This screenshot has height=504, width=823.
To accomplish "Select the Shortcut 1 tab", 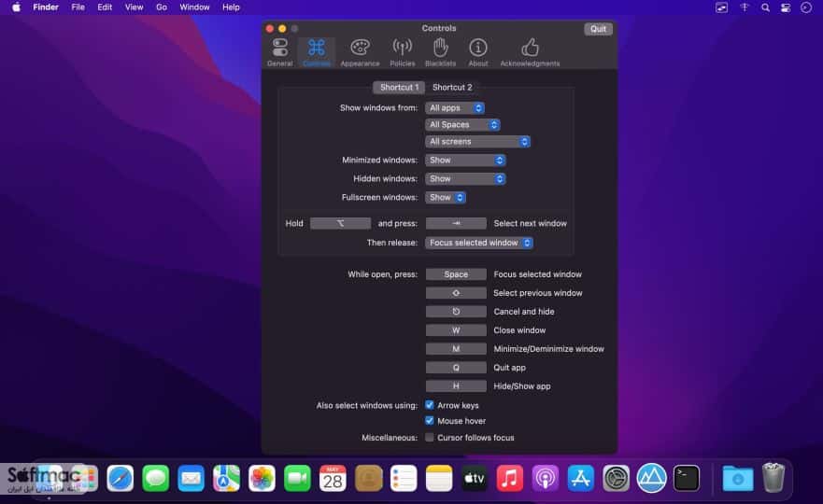I will 399,87.
